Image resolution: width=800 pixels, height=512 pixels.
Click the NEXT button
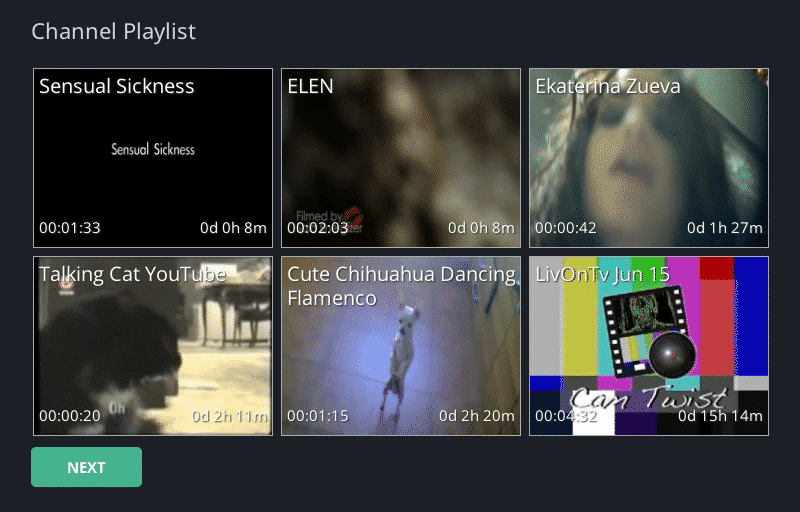(86, 467)
